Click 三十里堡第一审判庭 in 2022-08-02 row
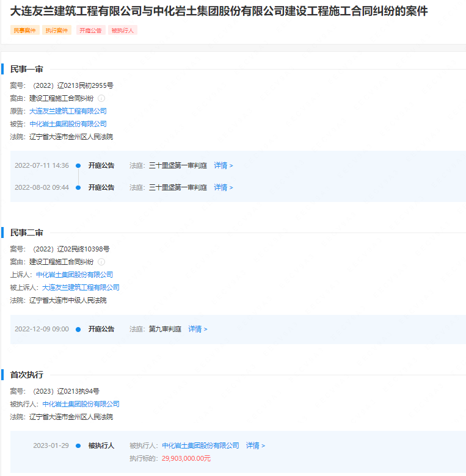 tap(178, 187)
